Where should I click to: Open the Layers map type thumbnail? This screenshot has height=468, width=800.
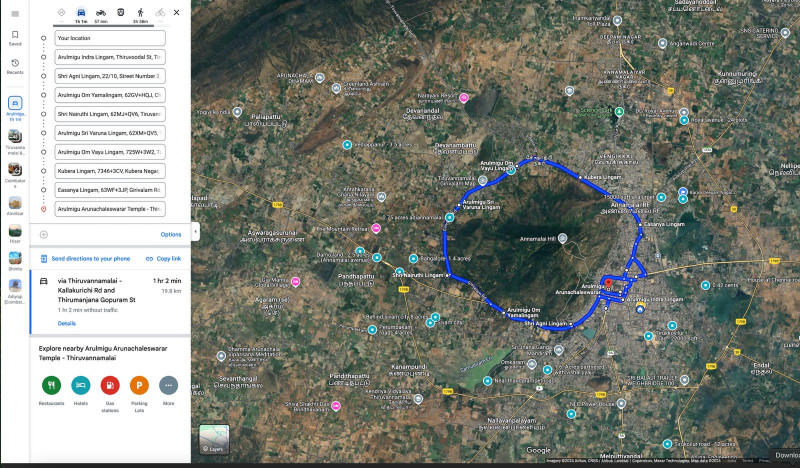[214, 439]
